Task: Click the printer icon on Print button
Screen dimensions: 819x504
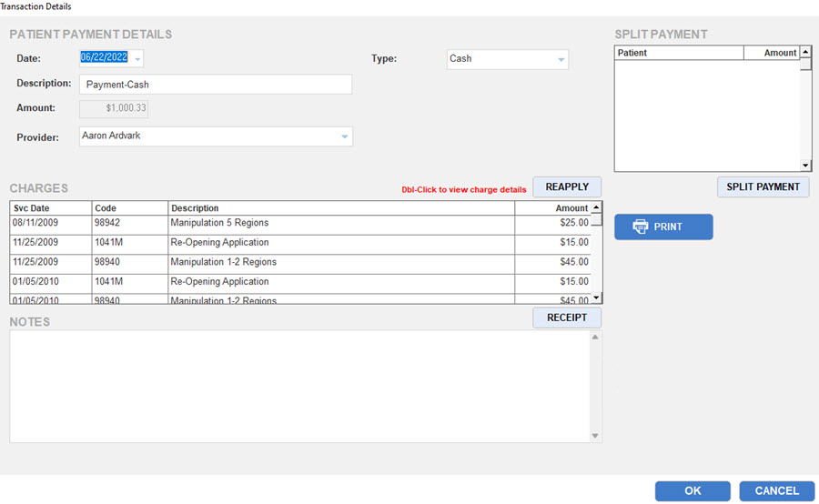Action: click(641, 227)
